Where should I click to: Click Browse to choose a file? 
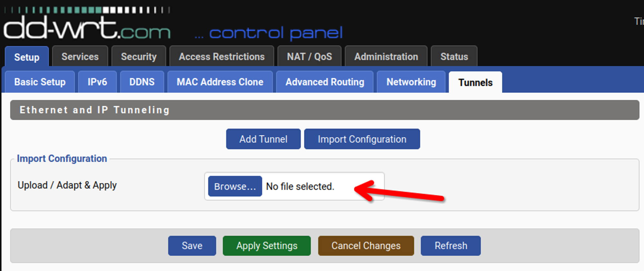coord(235,186)
